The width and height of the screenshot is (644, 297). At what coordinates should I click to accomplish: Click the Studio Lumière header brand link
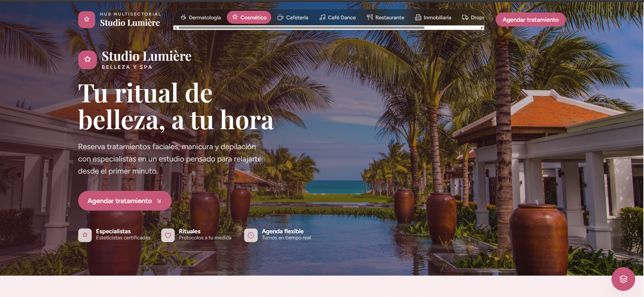(119, 20)
